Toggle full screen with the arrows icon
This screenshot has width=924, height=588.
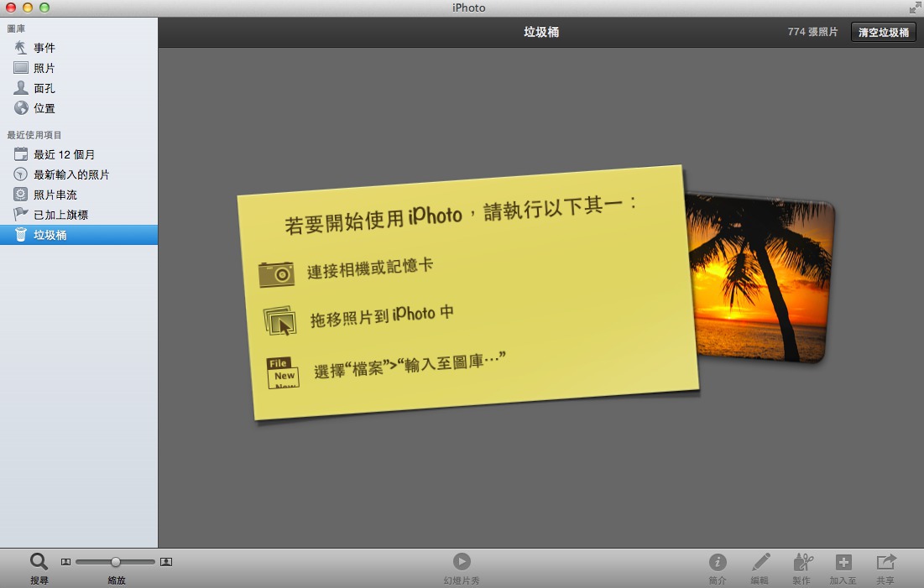(x=915, y=8)
